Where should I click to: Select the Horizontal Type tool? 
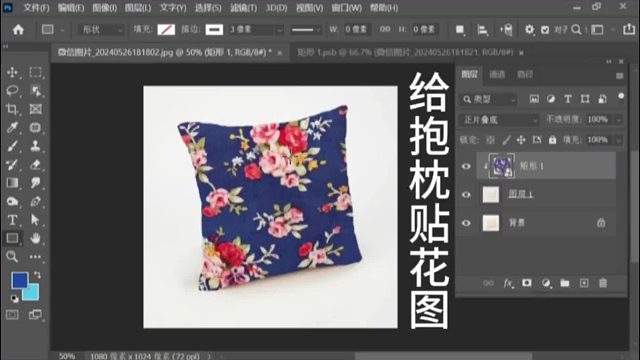point(12,220)
